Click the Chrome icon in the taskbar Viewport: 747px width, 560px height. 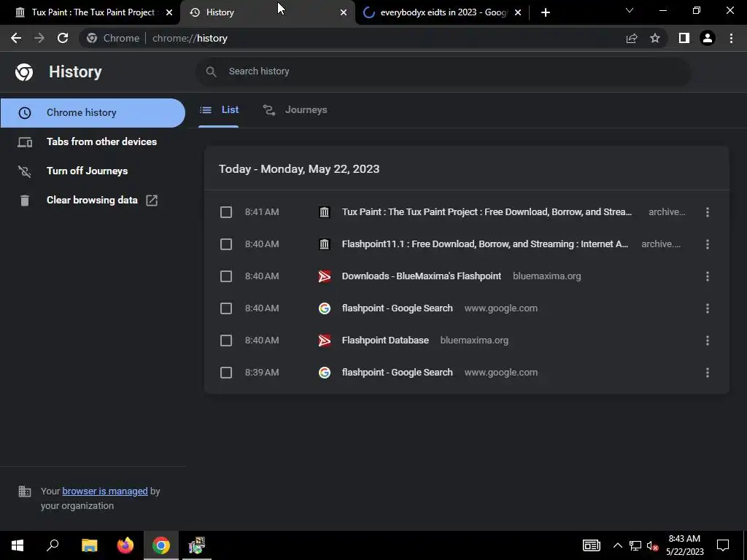click(x=161, y=545)
